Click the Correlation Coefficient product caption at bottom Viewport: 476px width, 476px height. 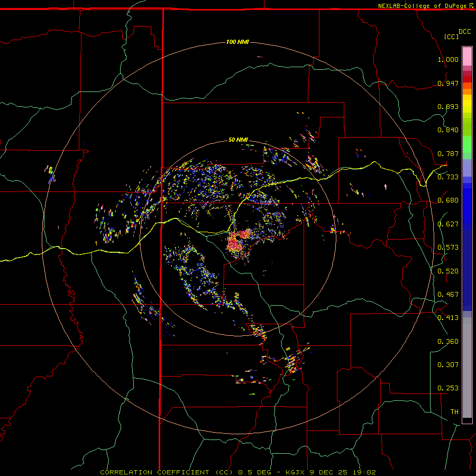(x=238, y=472)
